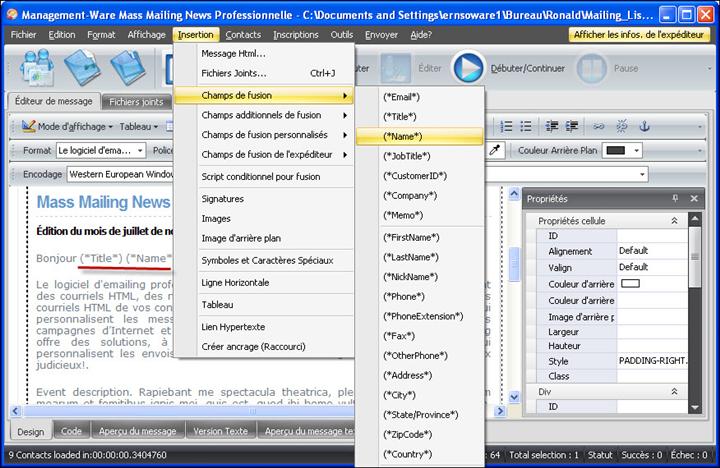The width and height of the screenshot is (720, 468).
Task: Open the Envoyer menu
Action: 381,34
